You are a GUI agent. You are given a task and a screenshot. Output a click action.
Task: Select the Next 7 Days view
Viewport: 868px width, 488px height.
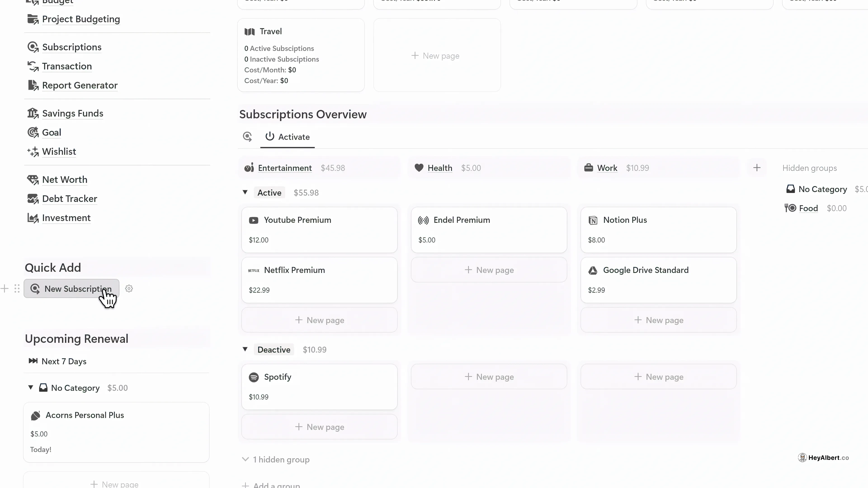point(58,361)
